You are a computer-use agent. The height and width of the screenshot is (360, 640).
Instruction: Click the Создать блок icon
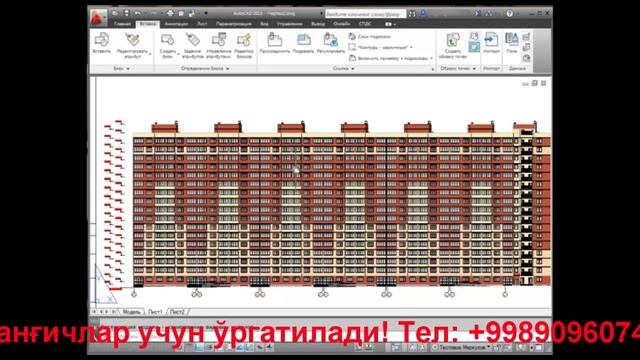pyautogui.click(x=167, y=40)
